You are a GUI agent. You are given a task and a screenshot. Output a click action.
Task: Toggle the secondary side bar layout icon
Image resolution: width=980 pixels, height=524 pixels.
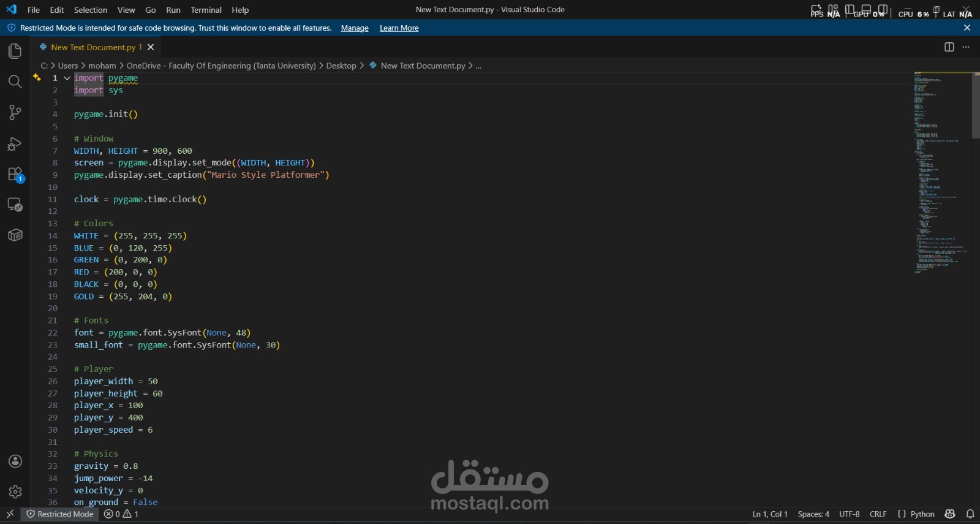pyautogui.click(x=883, y=9)
